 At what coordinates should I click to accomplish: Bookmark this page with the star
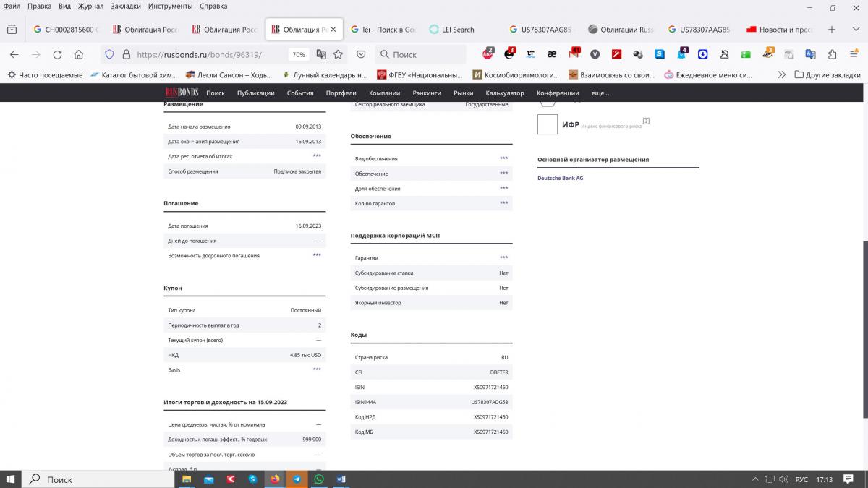coord(338,54)
